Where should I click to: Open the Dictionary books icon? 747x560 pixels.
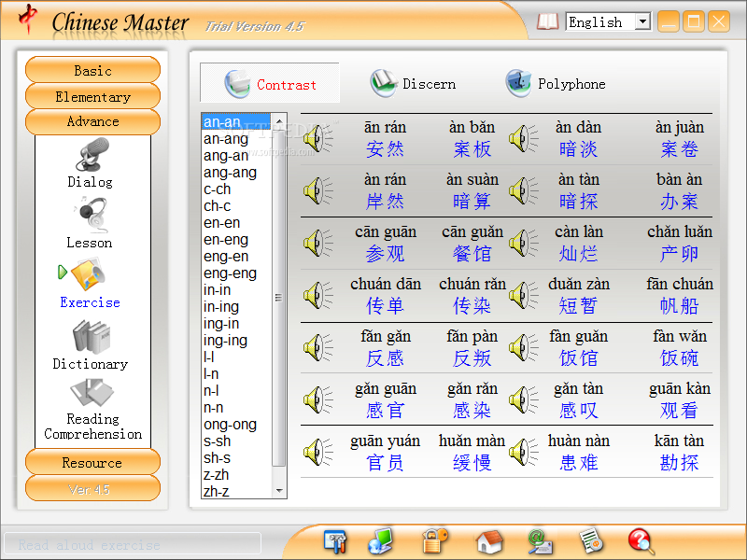pyautogui.click(x=92, y=337)
